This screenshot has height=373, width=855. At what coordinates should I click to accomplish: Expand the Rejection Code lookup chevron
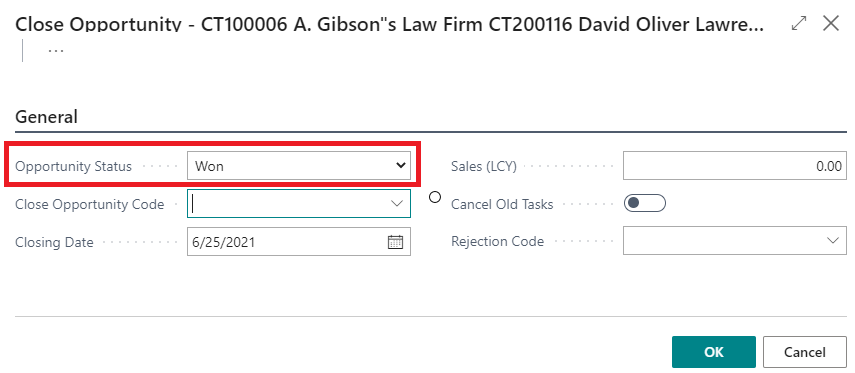point(833,241)
